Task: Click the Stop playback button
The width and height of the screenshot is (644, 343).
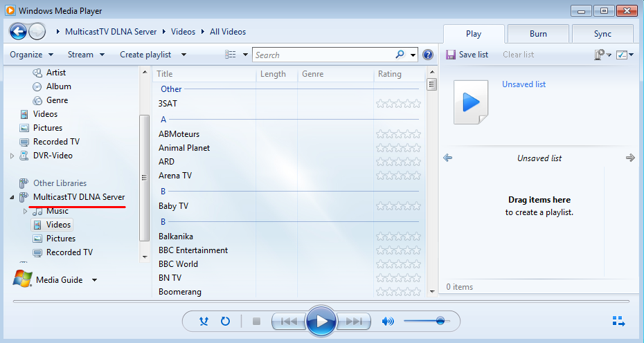Action: (256, 322)
